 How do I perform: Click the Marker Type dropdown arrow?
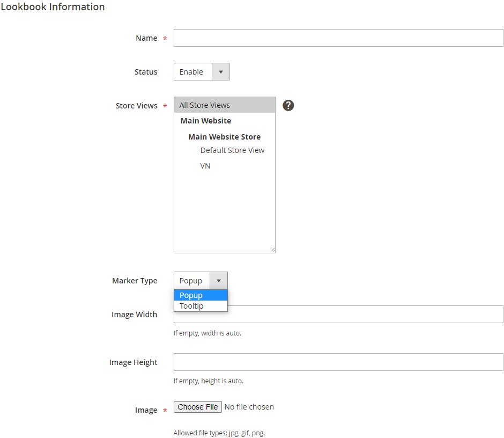pyautogui.click(x=219, y=281)
